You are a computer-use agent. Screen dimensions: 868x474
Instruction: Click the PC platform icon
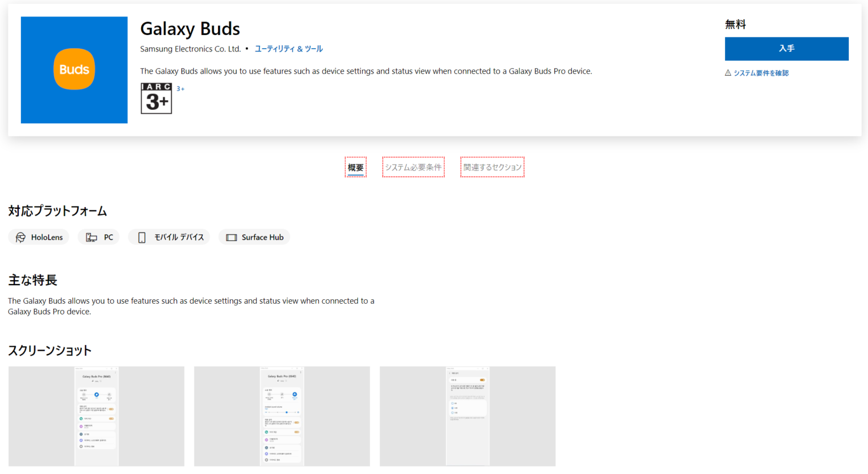(91, 238)
